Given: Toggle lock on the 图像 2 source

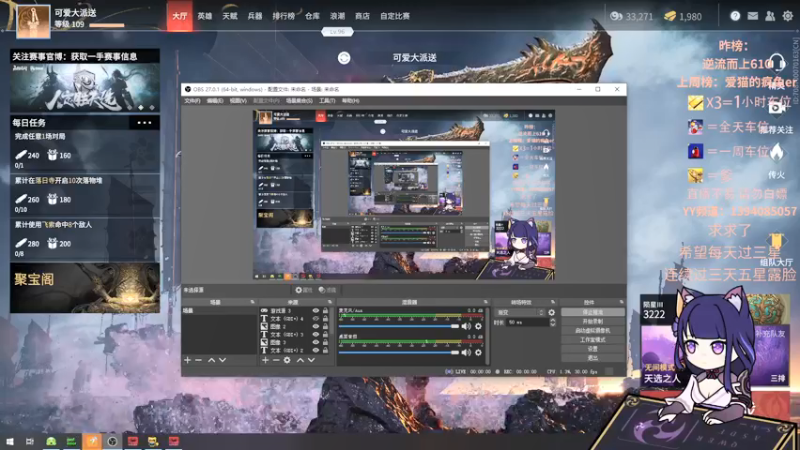Looking at the screenshot, I should coord(326,327).
